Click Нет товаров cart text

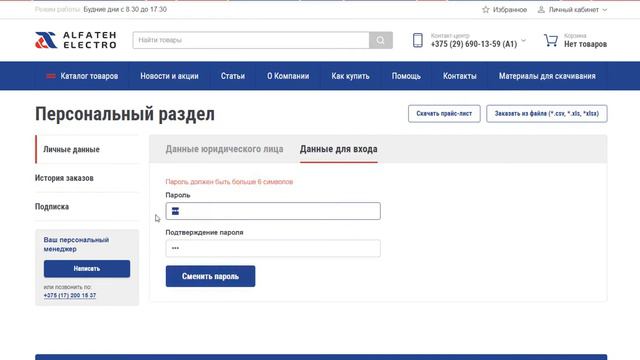pos(585,44)
